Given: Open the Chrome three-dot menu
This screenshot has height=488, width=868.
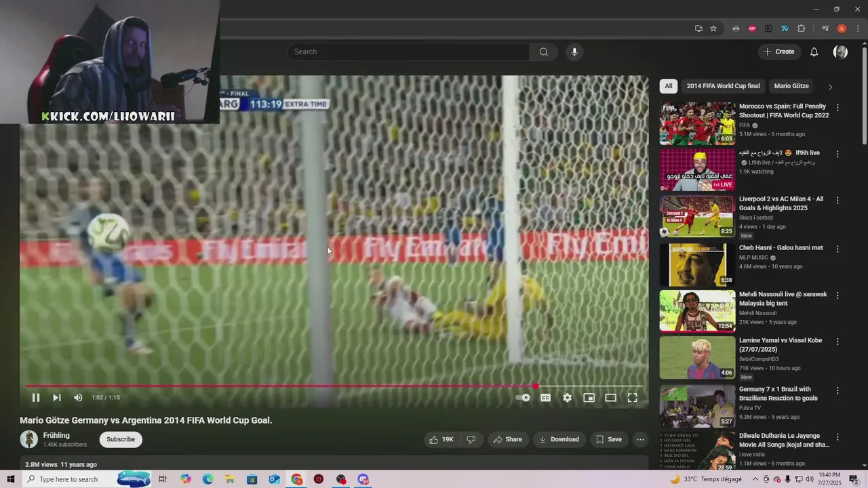Looking at the screenshot, I should click(858, 28).
